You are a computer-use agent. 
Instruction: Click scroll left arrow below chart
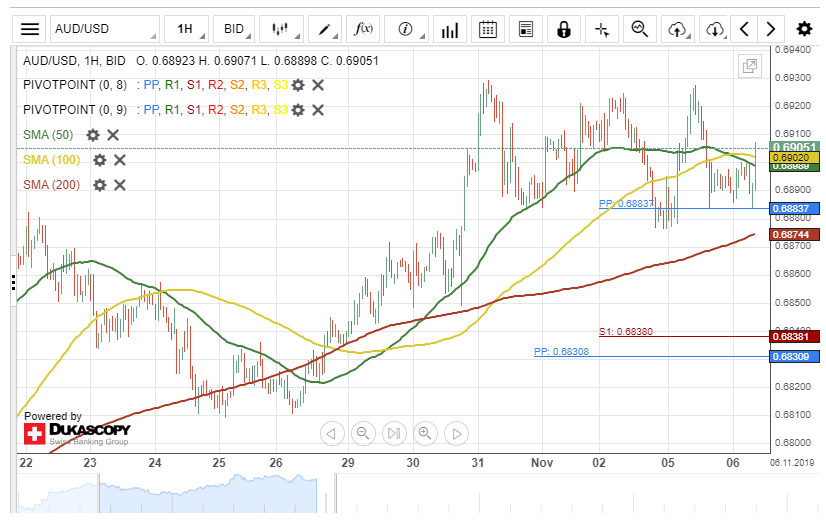point(332,433)
